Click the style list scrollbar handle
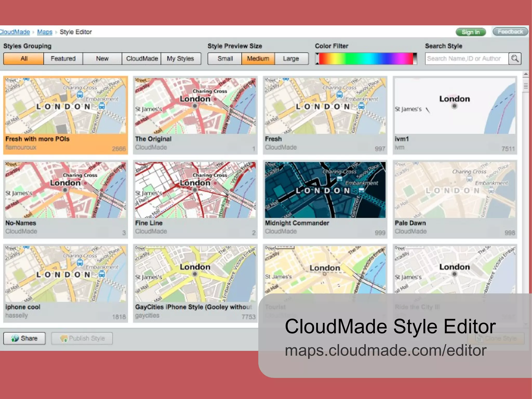Image resolution: width=532 pixels, height=399 pixels. (x=526, y=86)
